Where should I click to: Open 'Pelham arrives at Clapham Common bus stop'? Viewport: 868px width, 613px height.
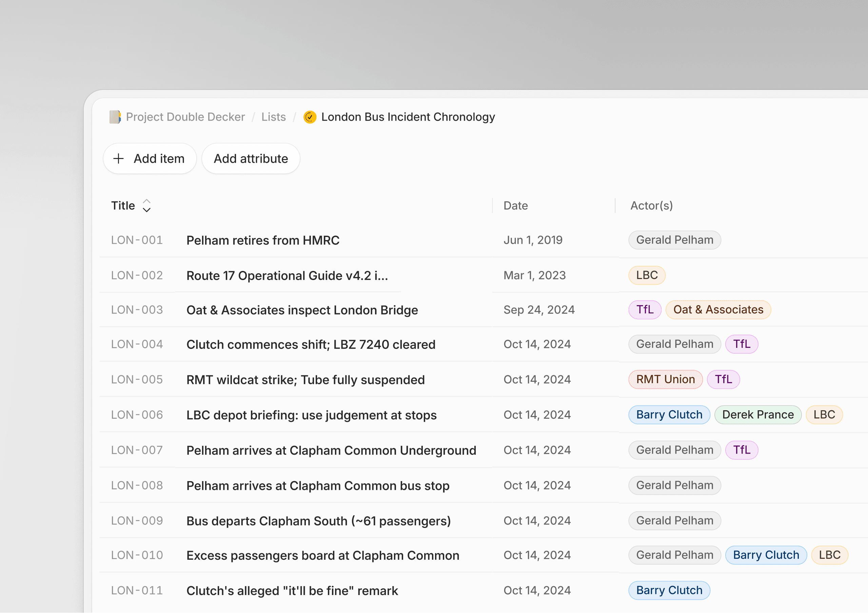pyautogui.click(x=318, y=486)
